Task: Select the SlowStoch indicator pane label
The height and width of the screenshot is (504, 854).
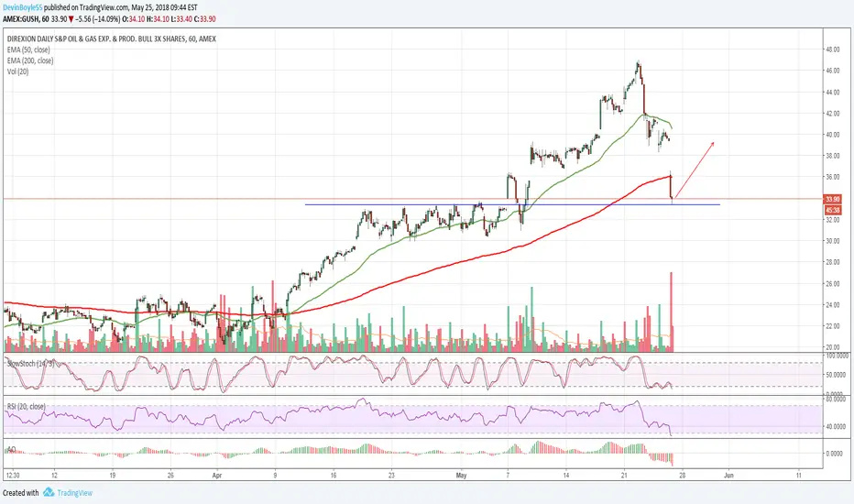Action: tap(30, 363)
